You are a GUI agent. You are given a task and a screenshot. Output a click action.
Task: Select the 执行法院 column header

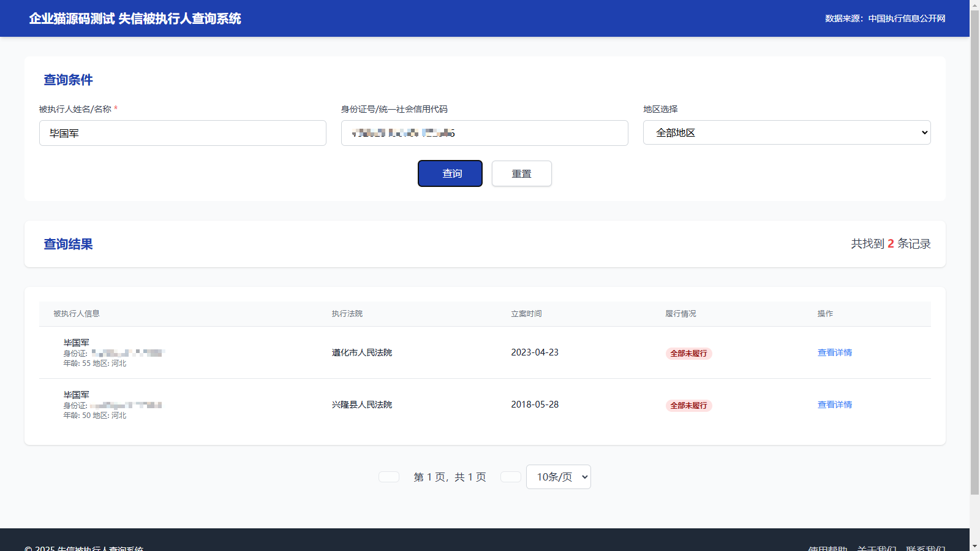(x=347, y=314)
